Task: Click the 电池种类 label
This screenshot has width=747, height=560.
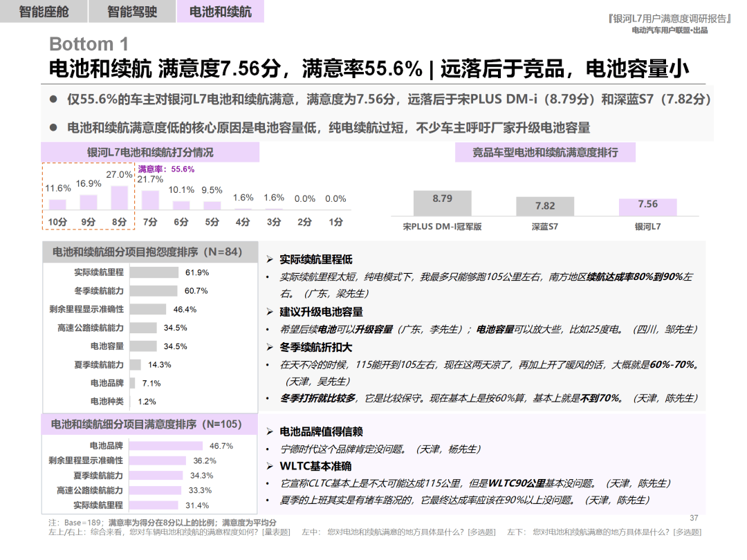Action: pos(107,402)
